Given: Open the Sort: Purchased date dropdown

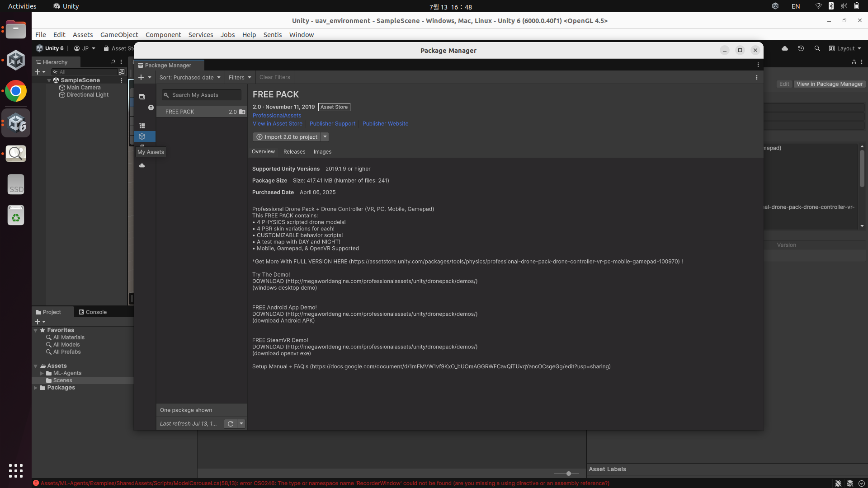Looking at the screenshot, I should tap(190, 77).
